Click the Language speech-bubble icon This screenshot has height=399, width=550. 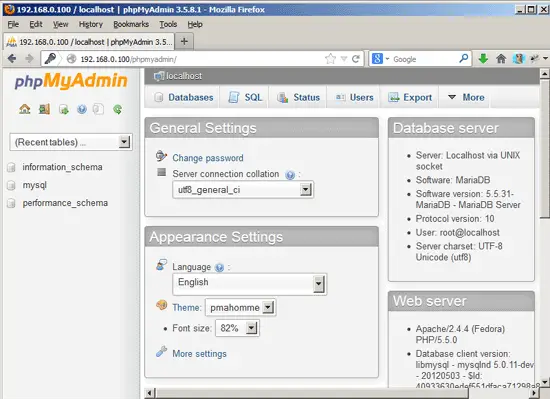[x=161, y=265]
